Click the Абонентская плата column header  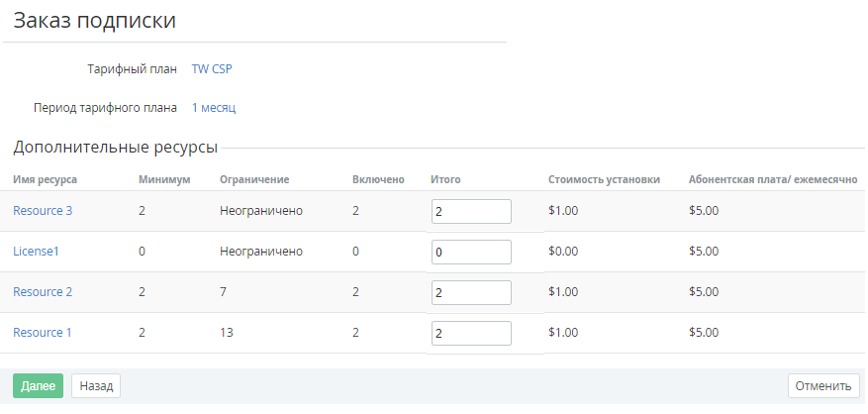click(772, 179)
